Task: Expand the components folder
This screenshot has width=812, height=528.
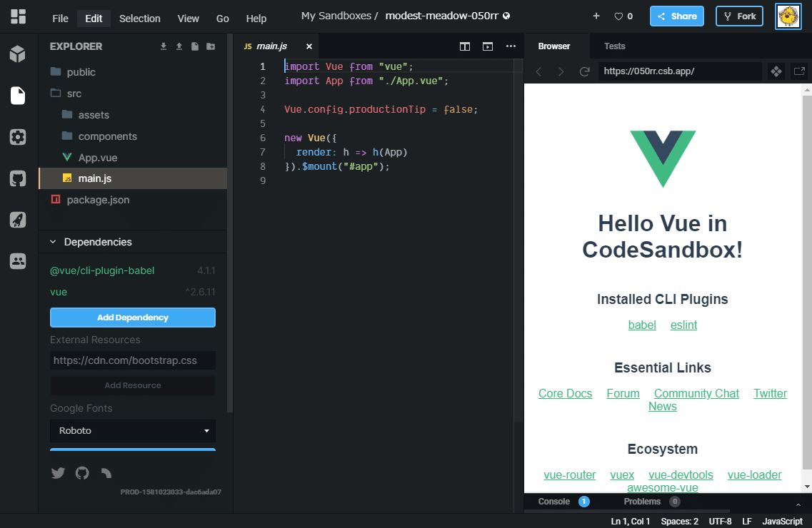Action: [x=109, y=136]
